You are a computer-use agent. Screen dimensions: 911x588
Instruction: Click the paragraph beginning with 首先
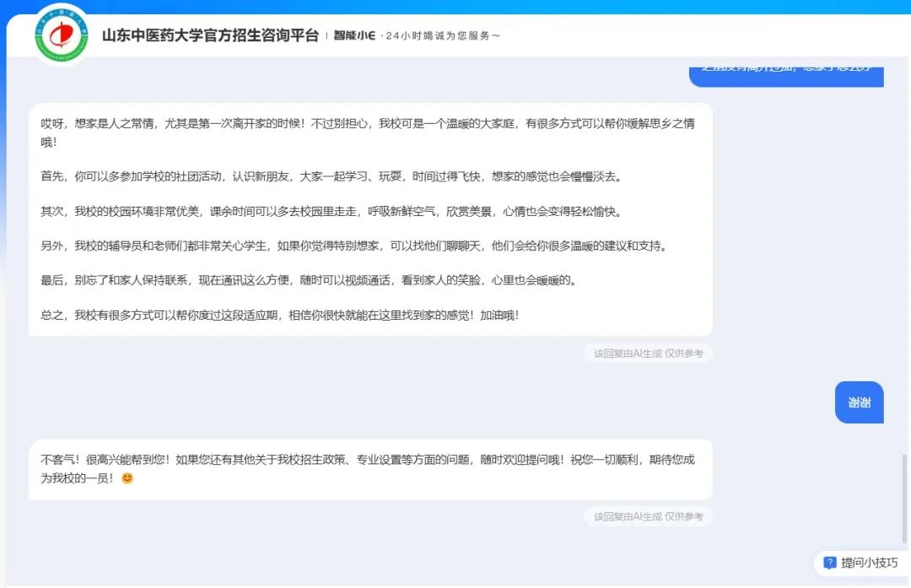[x=336, y=177]
